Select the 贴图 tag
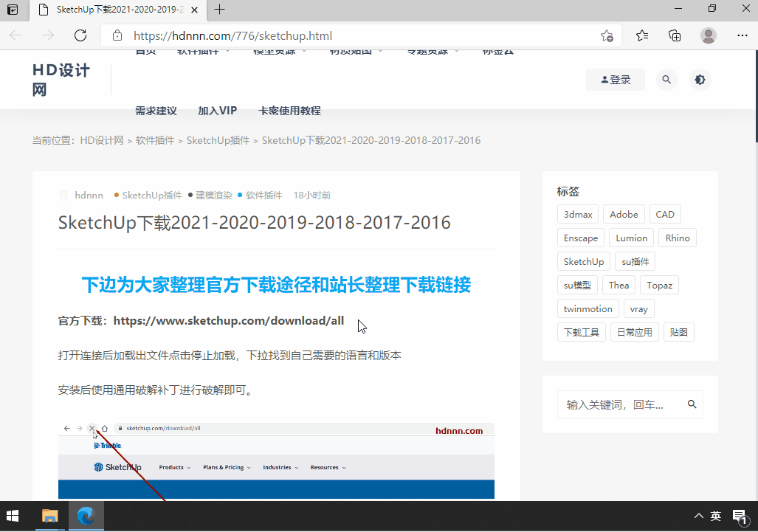The height and width of the screenshot is (532, 758). coord(679,333)
